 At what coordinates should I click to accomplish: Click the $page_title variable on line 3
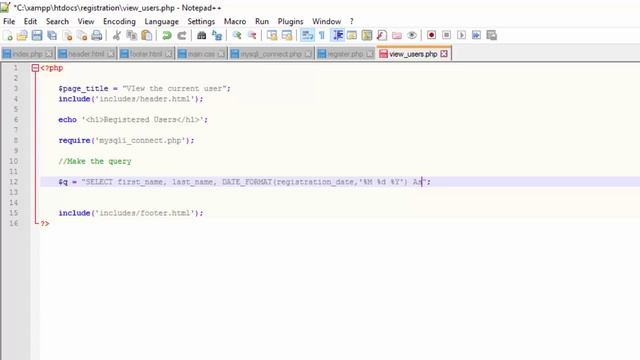point(83,89)
